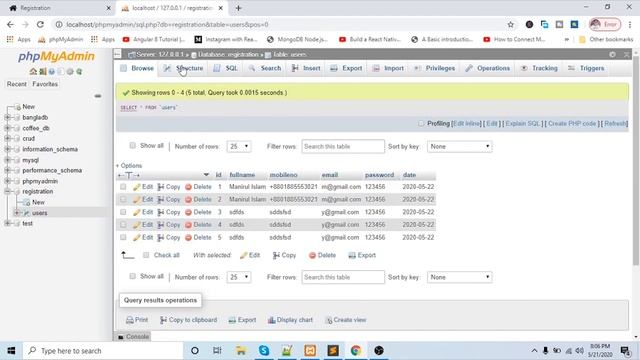
Task: Tick the Check all checkbox
Action: [146, 255]
